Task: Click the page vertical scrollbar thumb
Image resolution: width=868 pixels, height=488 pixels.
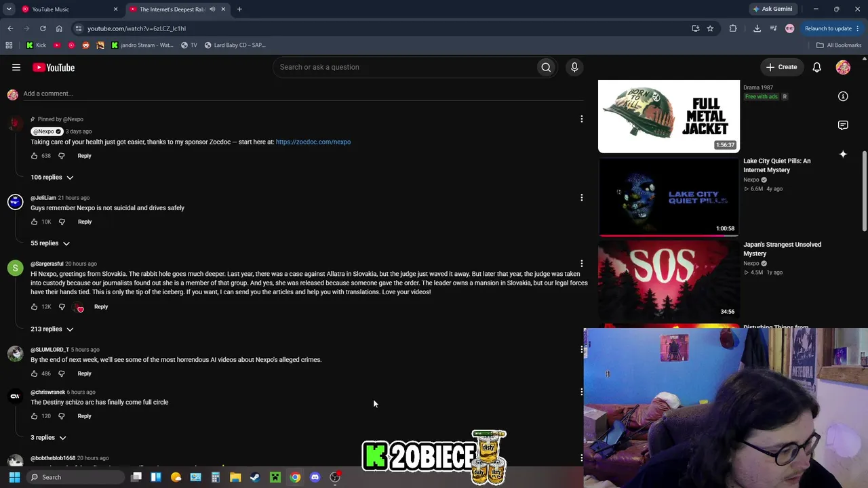Action: coord(864,191)
